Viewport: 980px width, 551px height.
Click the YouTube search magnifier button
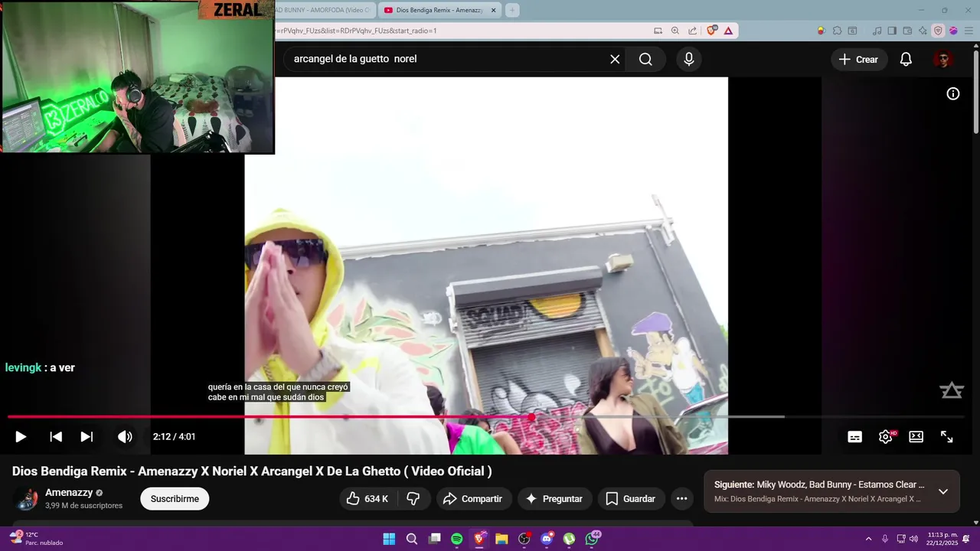click(645, 59)
